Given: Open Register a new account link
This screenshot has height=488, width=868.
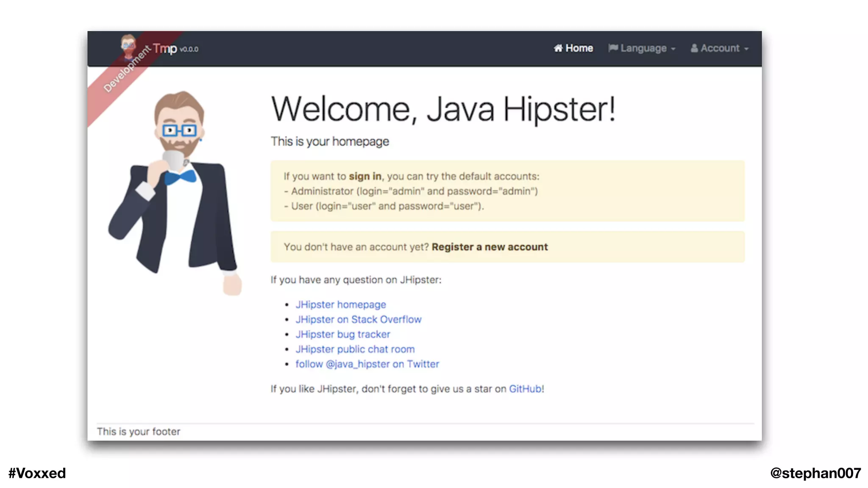Looking at the screenshot, I should pyautogui.click(x=490, y=247).
